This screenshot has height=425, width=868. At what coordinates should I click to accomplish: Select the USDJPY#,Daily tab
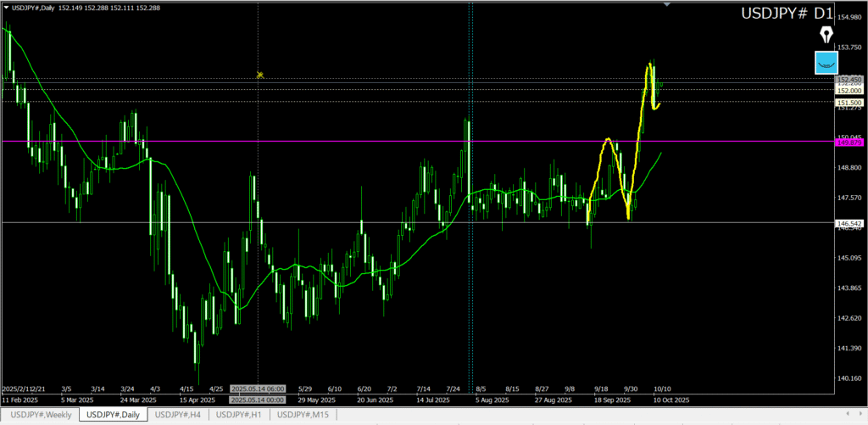click(x=114, y=414)
